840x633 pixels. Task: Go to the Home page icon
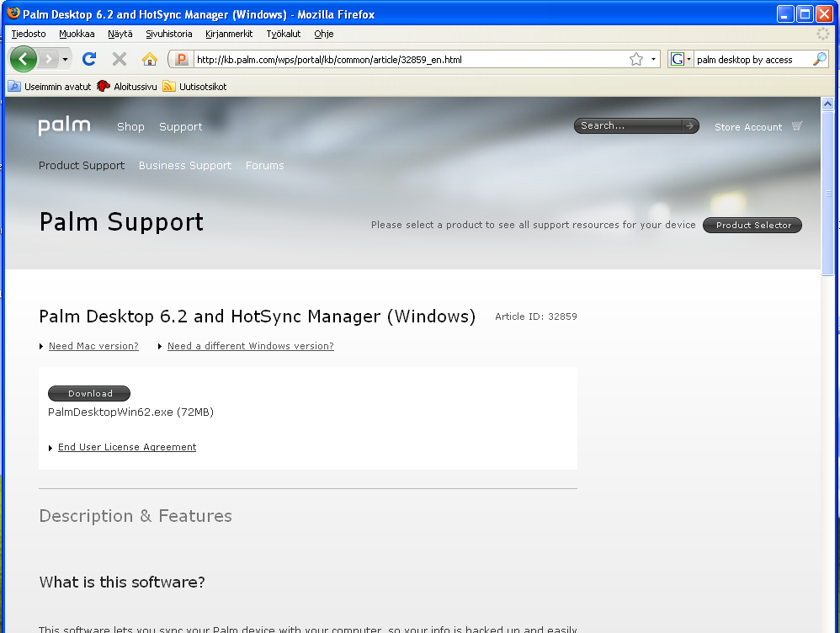click(x=150, y=59)
